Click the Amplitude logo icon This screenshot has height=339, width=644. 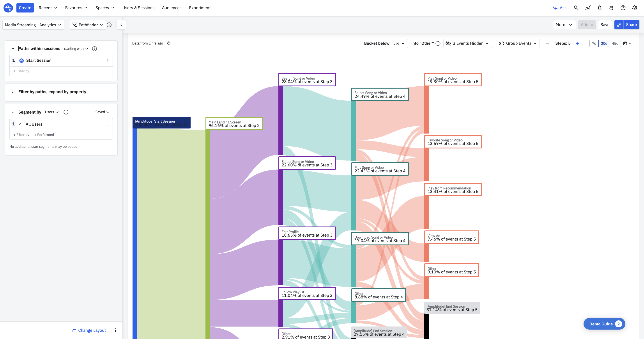pyautogui.click(x=8, y=8)
